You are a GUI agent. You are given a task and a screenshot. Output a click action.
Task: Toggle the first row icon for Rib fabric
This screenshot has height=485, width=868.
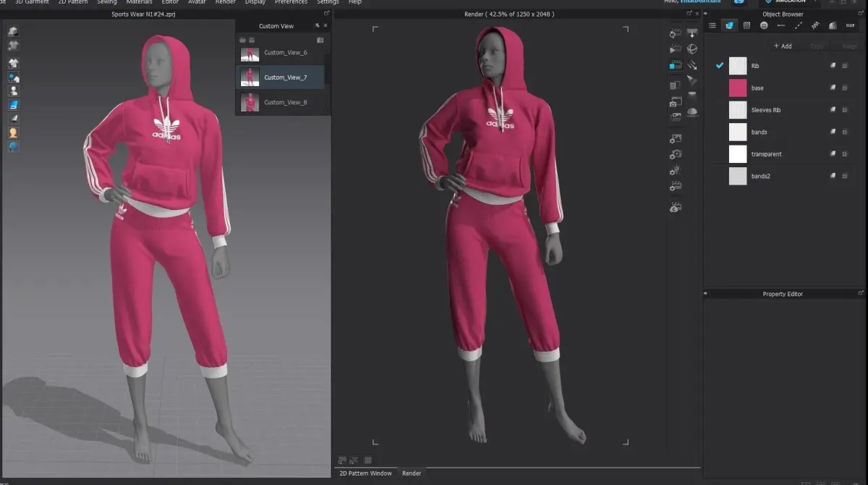(x=833, y=66)
